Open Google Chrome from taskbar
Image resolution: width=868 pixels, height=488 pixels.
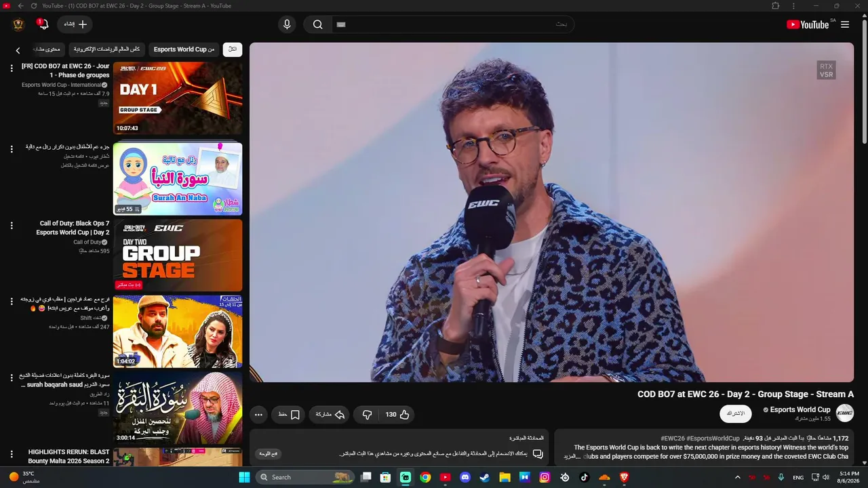[425, 477]
